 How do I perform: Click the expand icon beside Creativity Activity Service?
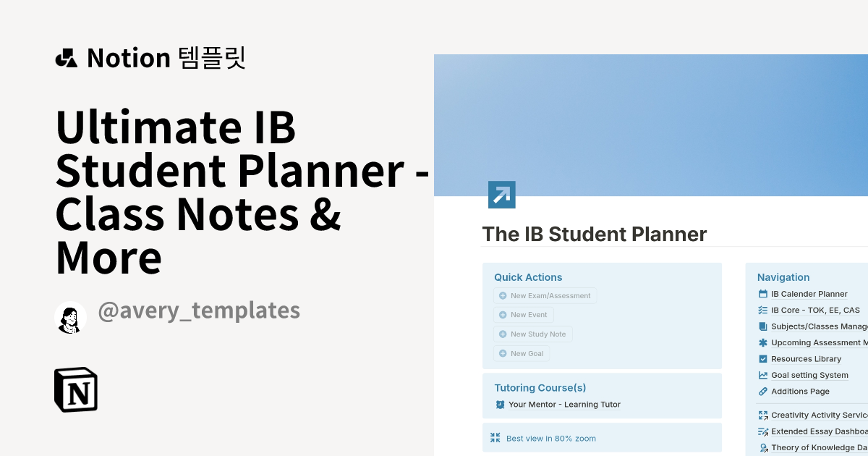[x=762, y=415]
